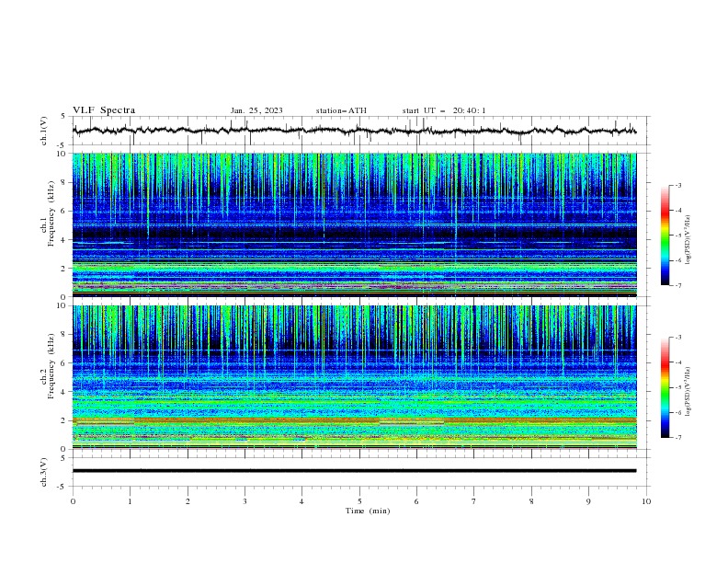
Task: Click the upper colorbar log(PSD) label
Action: (688, 240)
